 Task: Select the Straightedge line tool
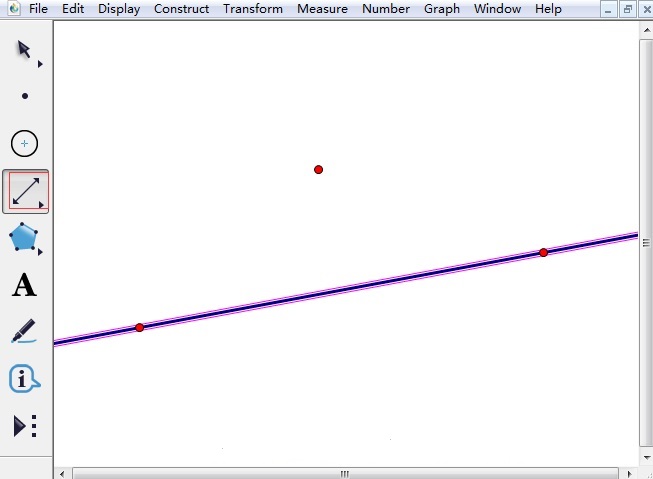click(26, 192)
